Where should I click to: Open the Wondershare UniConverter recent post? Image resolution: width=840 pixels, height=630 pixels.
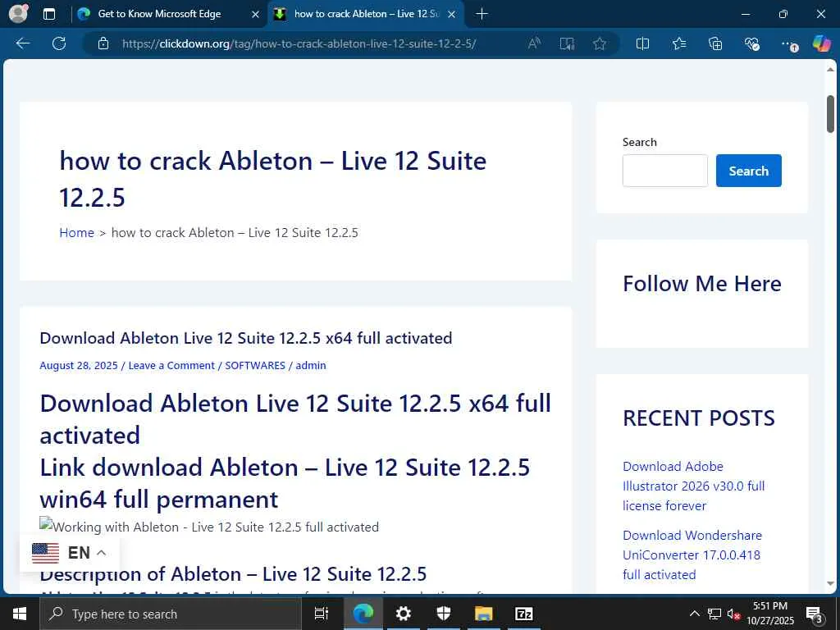pos(692,555)
